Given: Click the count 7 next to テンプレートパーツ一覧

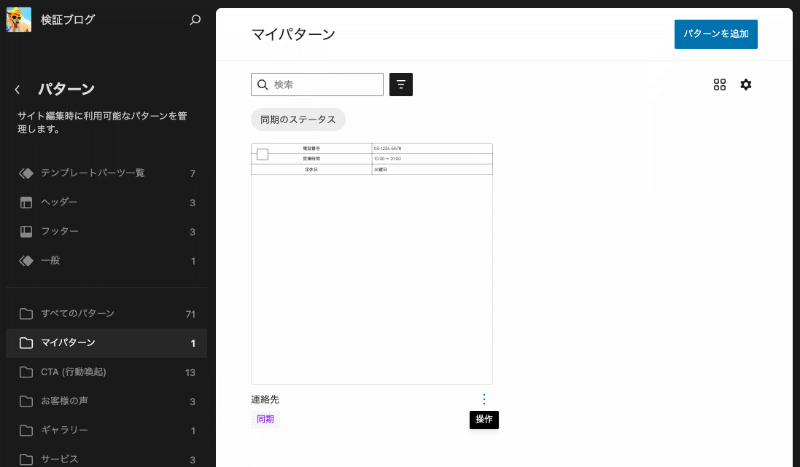Looking at the screenshot, I should coord(192,174).
